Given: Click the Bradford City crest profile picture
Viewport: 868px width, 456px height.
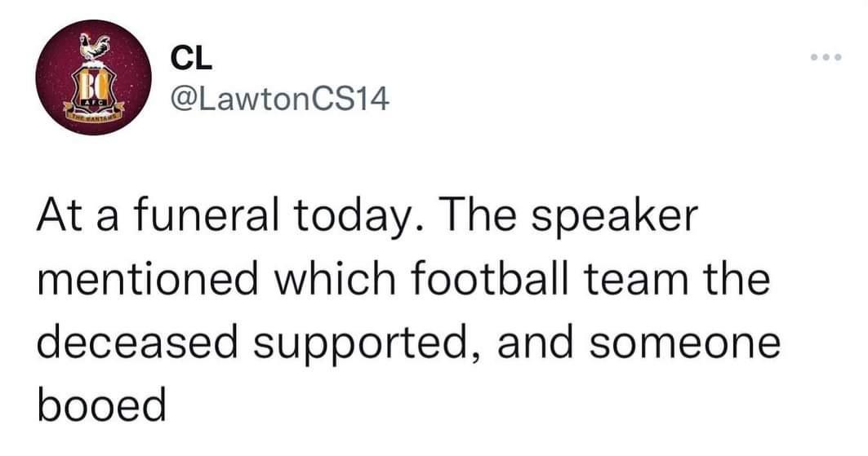Looking at the screenshot, I should coord(94,77).
